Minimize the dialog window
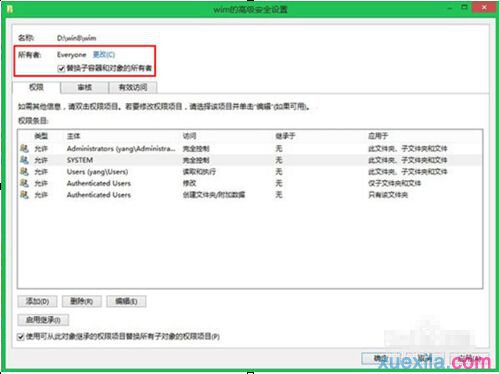The image size is (499, 374). [x=450, y=7]
